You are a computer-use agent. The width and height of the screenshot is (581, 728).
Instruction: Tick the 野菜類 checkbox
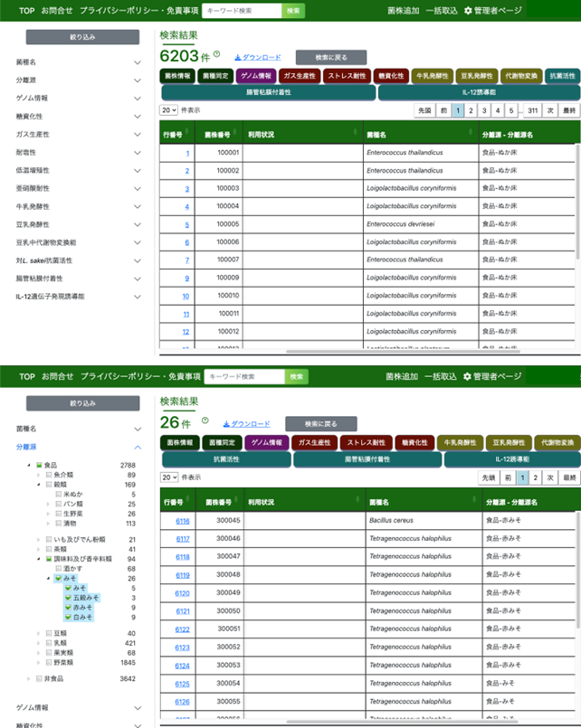pyautogui.click(x=49, y=663)
